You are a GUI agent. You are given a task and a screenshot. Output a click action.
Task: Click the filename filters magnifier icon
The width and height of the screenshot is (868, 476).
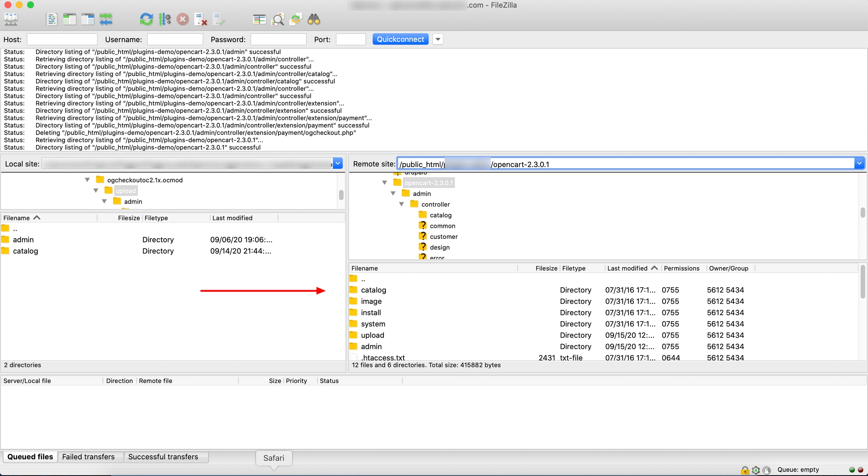click(x=278, y=19)
